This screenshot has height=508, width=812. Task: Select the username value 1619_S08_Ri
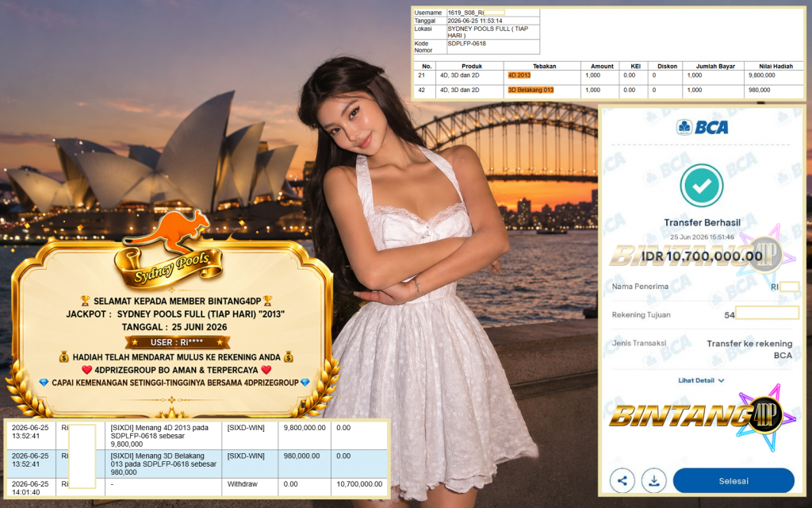(x=465, y=13)
